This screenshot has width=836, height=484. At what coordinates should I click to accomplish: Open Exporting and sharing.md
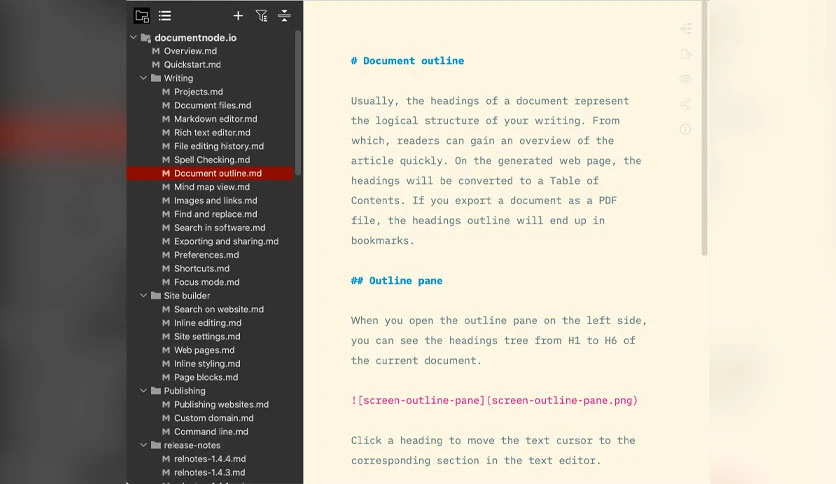click(x=226, y=241)
